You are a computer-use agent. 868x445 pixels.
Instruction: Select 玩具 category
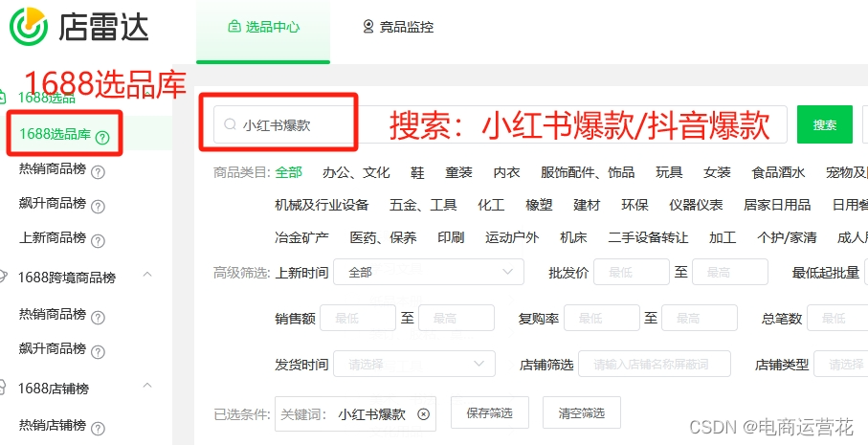point(669,172)
